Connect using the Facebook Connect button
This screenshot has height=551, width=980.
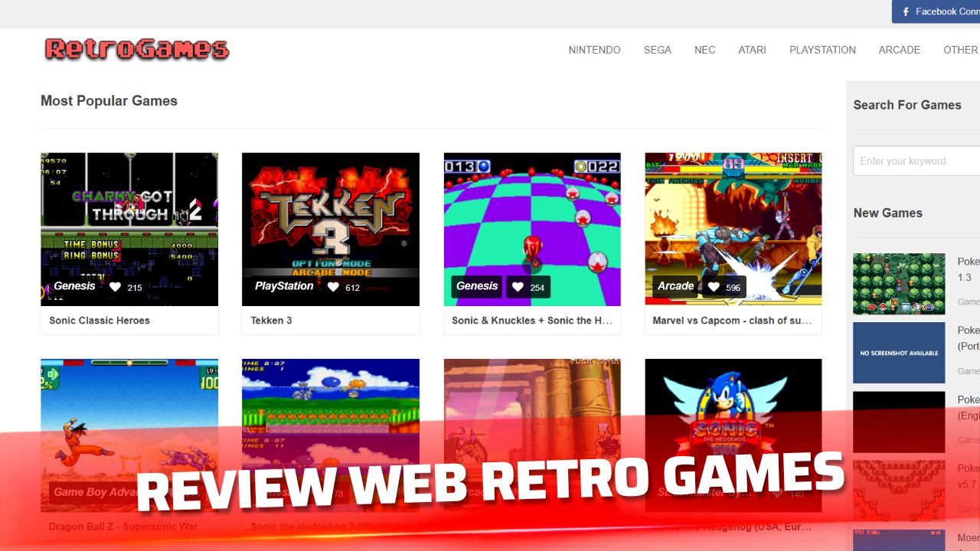click(936, 11)
